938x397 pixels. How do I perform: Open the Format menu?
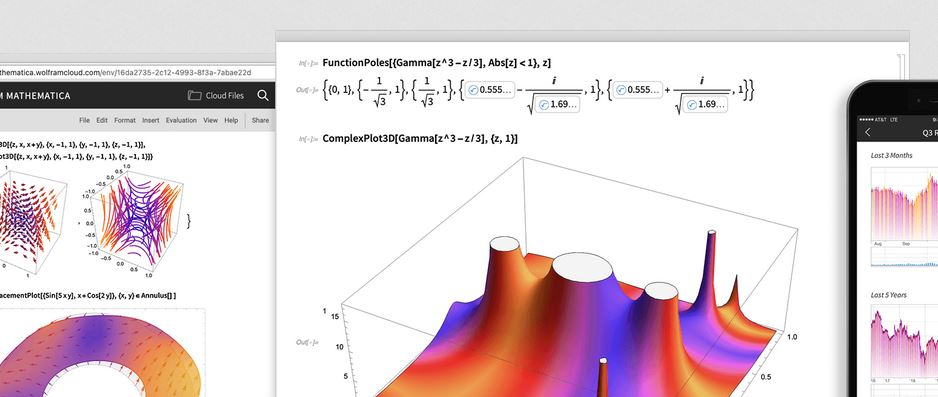pos(125,120)
